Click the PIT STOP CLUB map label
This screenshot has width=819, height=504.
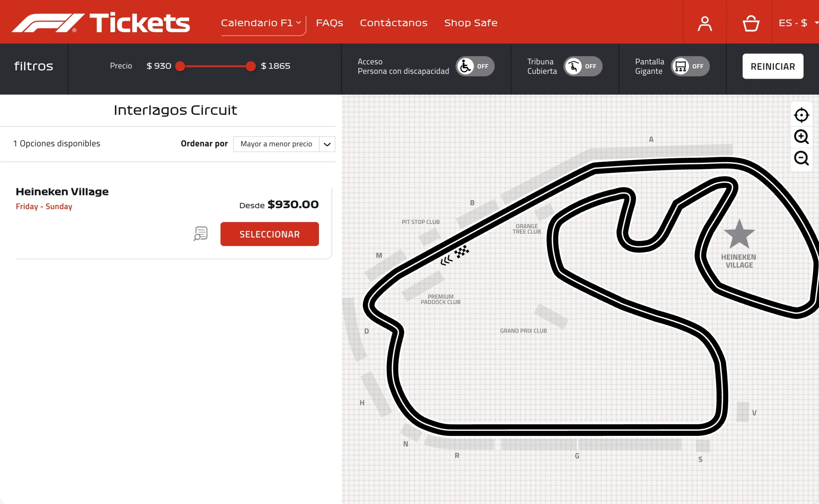pos(420,222)
